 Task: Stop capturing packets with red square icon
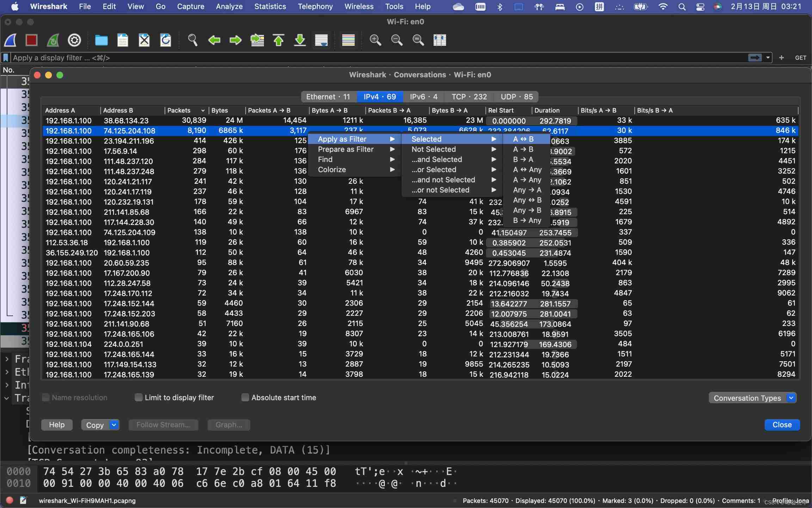click(32, 40)
